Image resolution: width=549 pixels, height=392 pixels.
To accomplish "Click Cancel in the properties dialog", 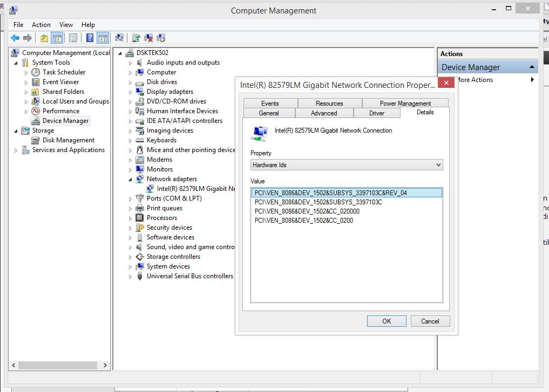I will click(x=430, y=321).
